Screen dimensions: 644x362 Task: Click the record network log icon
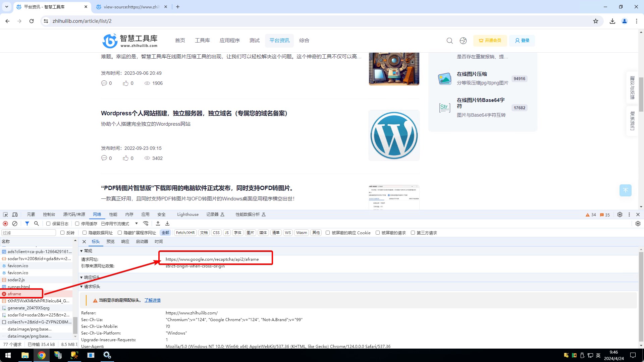point(5,224)
